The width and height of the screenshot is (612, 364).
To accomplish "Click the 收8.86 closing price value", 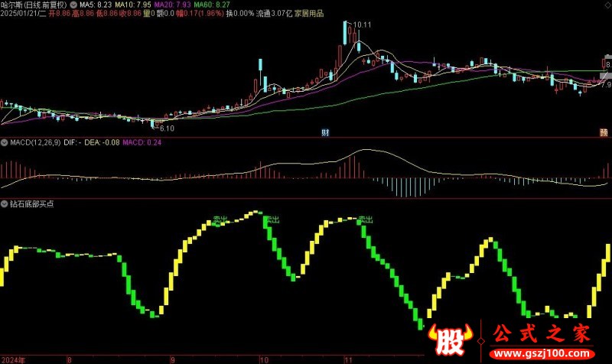I will tap(130, 14).
